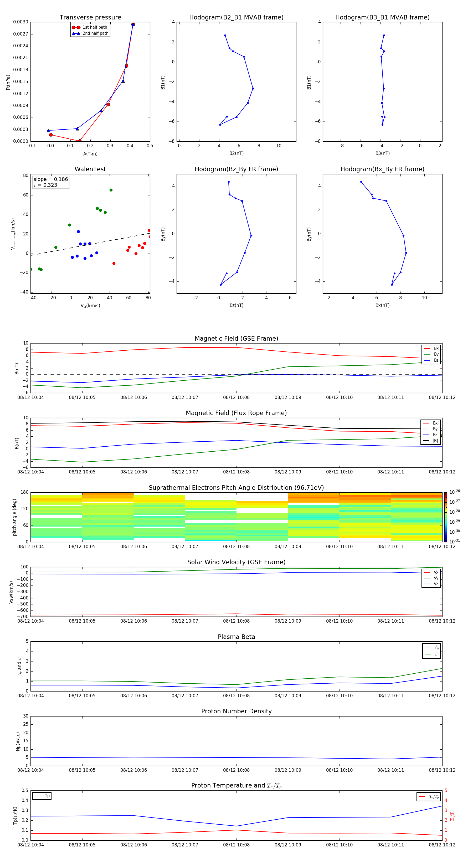
Task: Click the red Te/Tp legend entry
Action: coord(429,796)
